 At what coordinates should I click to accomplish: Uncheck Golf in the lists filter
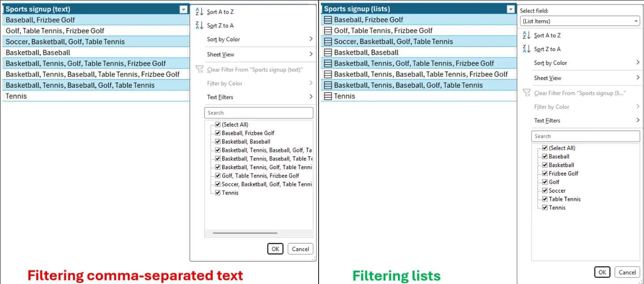(x=545, y=182)
